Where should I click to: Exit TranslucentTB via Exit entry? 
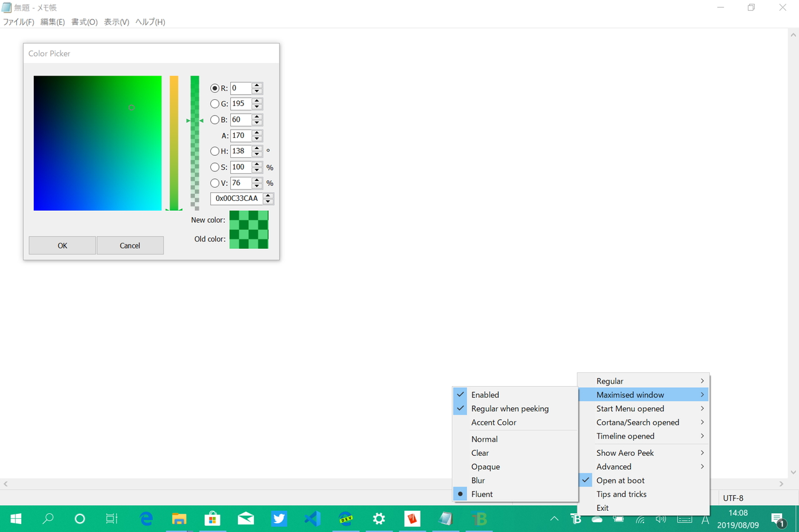pyautogui.click(x=644, y=508)
